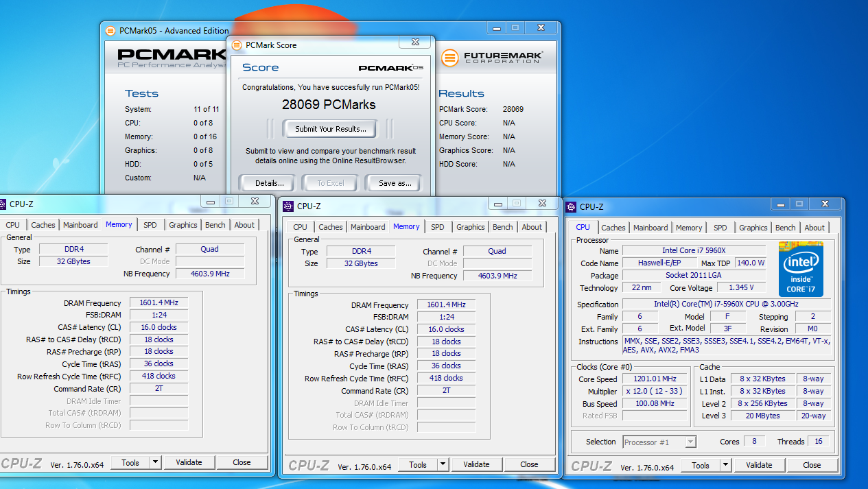Click the Level 3 cache value 20 MBytes

[762, 416]
